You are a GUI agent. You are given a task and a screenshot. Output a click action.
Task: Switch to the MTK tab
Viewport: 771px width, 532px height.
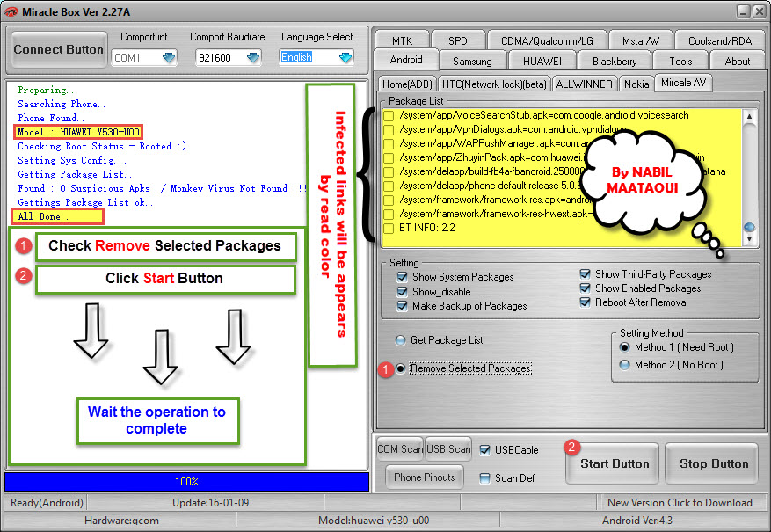(403, 40)
